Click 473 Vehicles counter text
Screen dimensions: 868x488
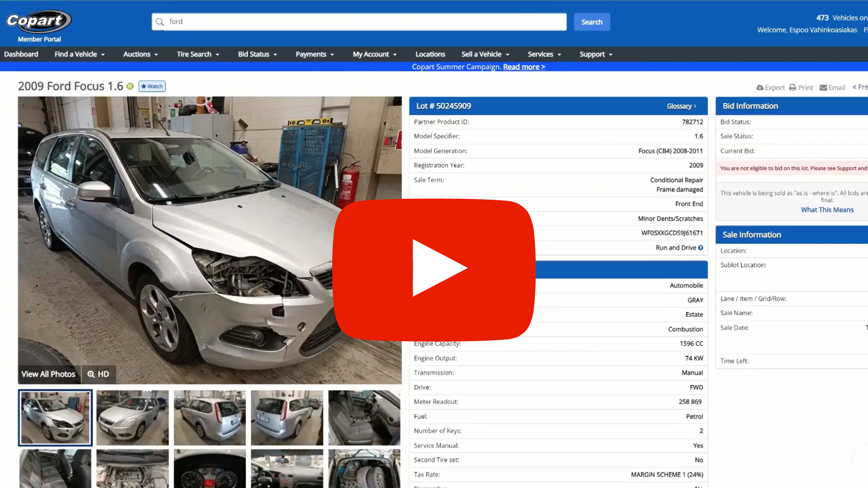tap(842, 18)
